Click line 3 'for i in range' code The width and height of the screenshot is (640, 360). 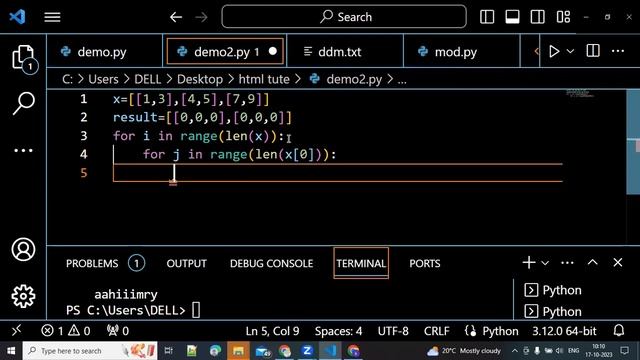[198, 136]
